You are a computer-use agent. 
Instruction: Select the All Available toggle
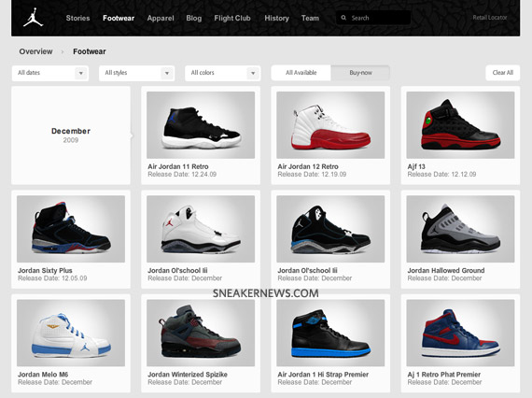(x=301, y=73)
